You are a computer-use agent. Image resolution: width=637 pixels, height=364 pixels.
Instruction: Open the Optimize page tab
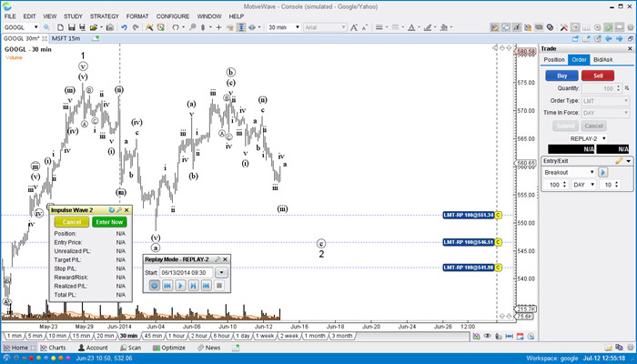coord(169,348)
